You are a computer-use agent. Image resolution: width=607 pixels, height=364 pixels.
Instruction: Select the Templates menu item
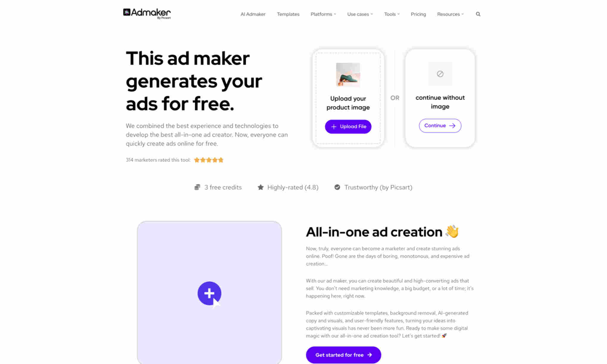coord(288,14)
